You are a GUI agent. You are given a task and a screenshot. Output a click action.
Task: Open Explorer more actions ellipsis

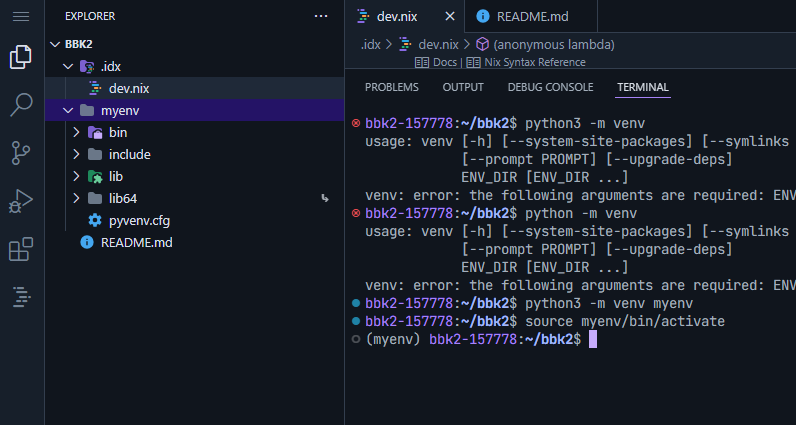click(321, 16)
